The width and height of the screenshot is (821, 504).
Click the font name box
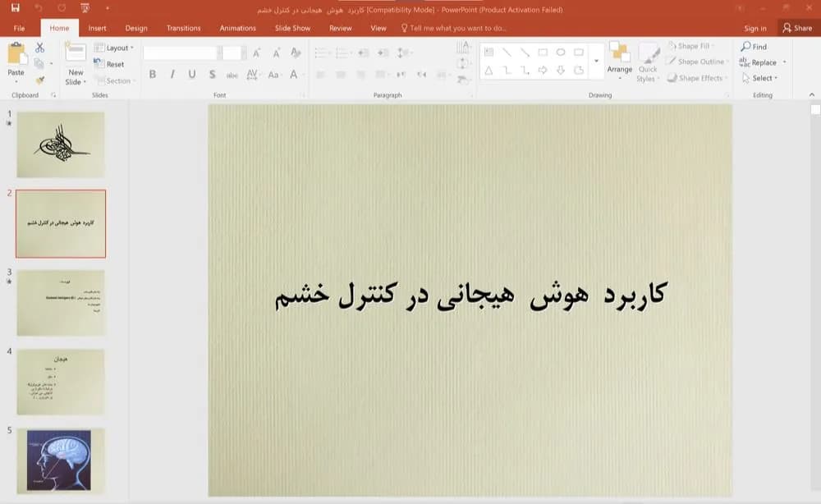[x=180, y=53]
